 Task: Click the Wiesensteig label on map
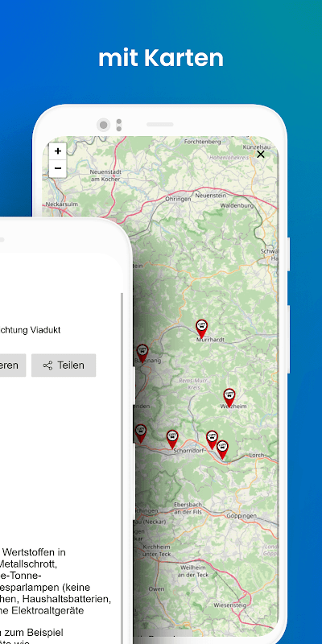tap(230, 605)
